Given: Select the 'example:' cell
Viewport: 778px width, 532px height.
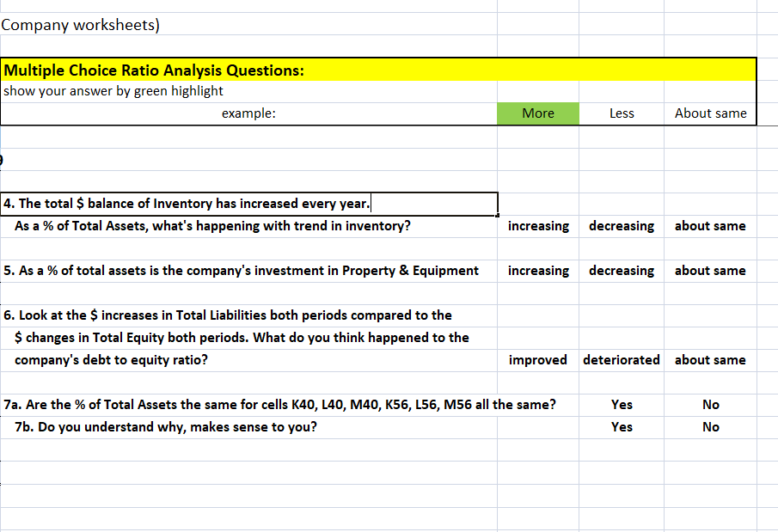Looking at the screenshot, I should [x=248, y=113].
